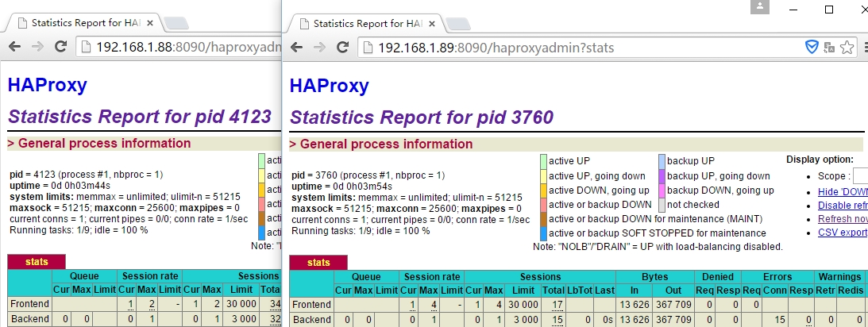Viewport: 868px width, 327px height.
Task: Click forward arrow in the 192.168.1.89 window
Action: pos(319,48)
